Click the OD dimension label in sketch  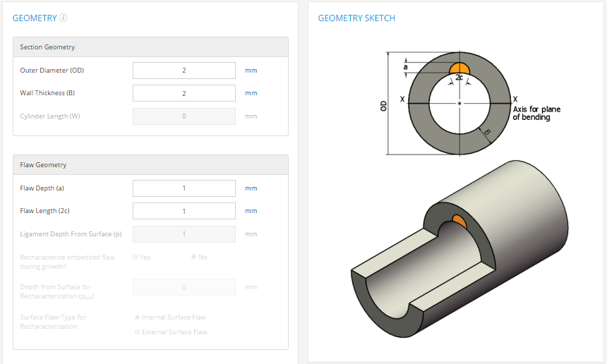383,106
